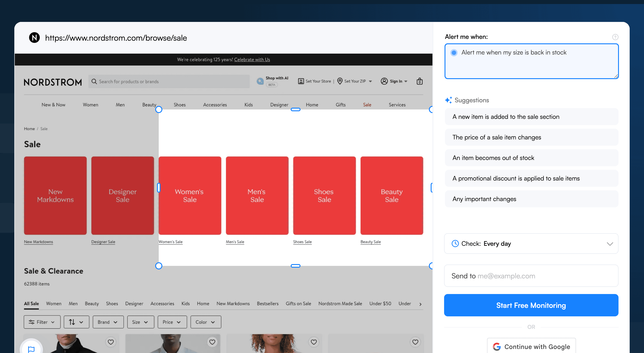Open the Women's Sale link
The height and width of the screenshot is (353, 644).
(170, 242)
